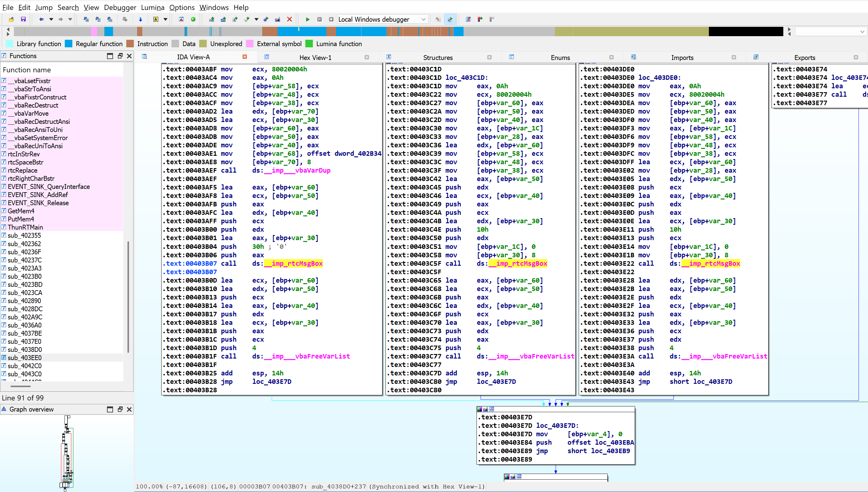Select sub_4038D0 in the Functions list

[x=61, y=349]
